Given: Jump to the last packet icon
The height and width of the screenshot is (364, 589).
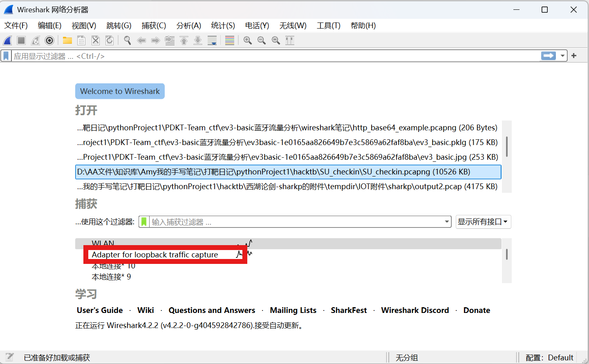Looking at the screenshot, I should coord(198,40).
